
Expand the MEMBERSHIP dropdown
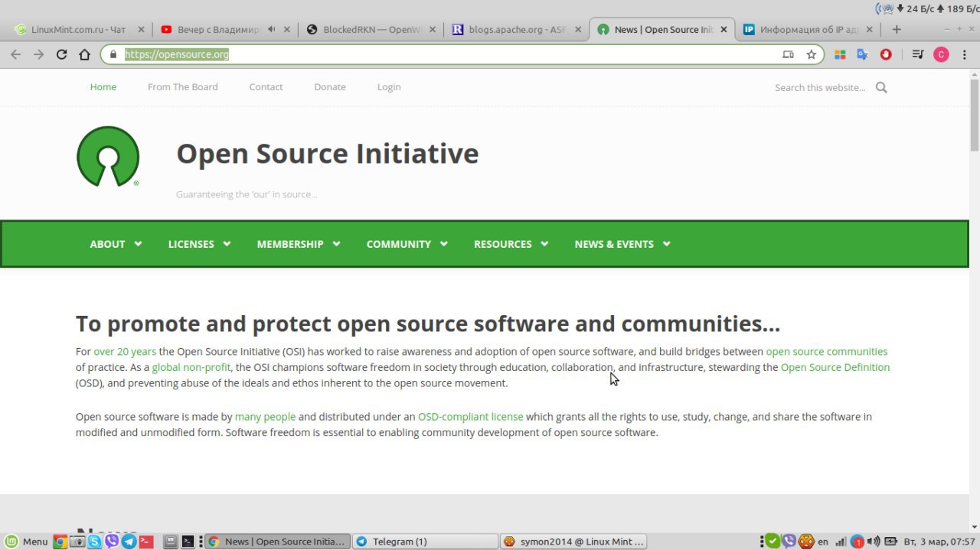(x=299, y=244)
